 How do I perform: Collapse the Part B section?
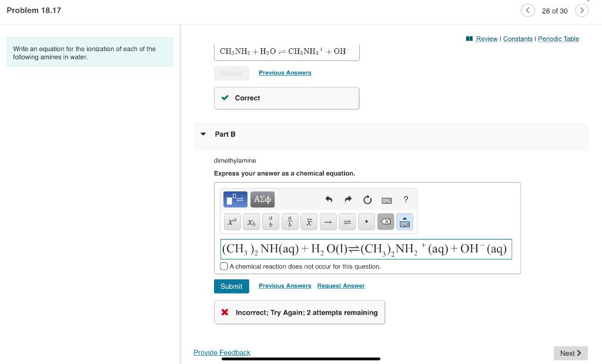pyautogui.click(x=203, y=134)
